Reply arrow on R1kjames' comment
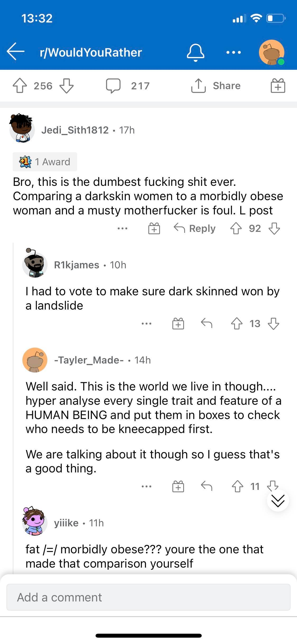Image resolution: width=297 pixels, height=644 pixels. coord(206,323)
